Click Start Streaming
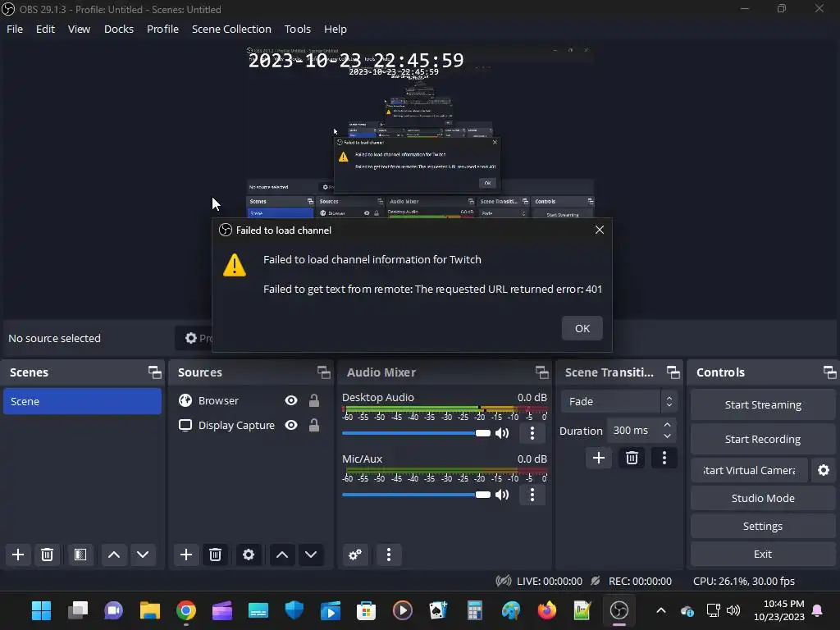Image resolution: width=840 pixels, height=630 pixels. pos(763,405)
